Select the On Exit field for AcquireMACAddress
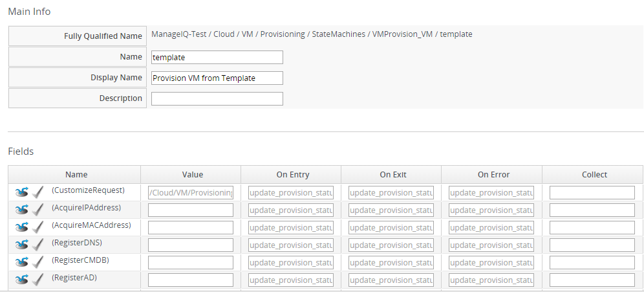644x292 pixels. [391, 227]
